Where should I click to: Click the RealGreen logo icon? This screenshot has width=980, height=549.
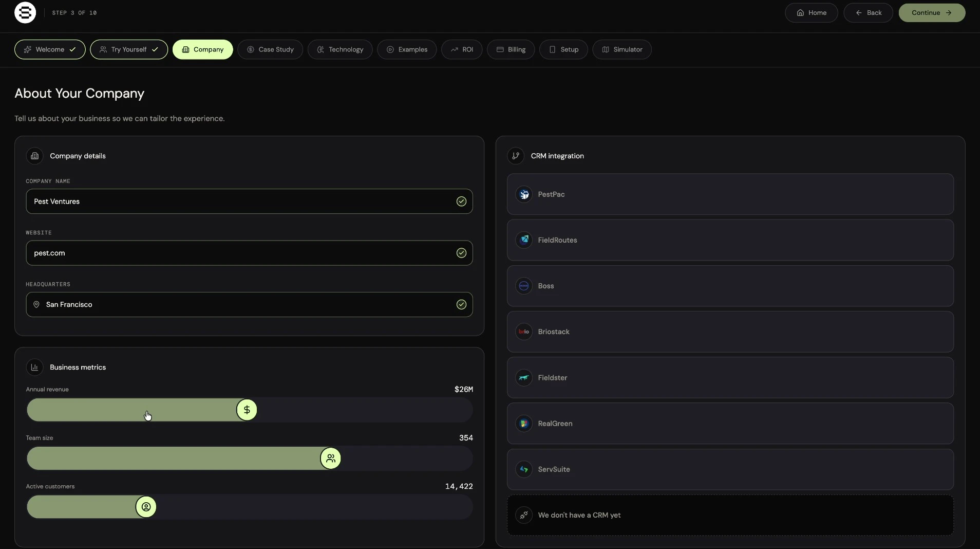[524, 424]
